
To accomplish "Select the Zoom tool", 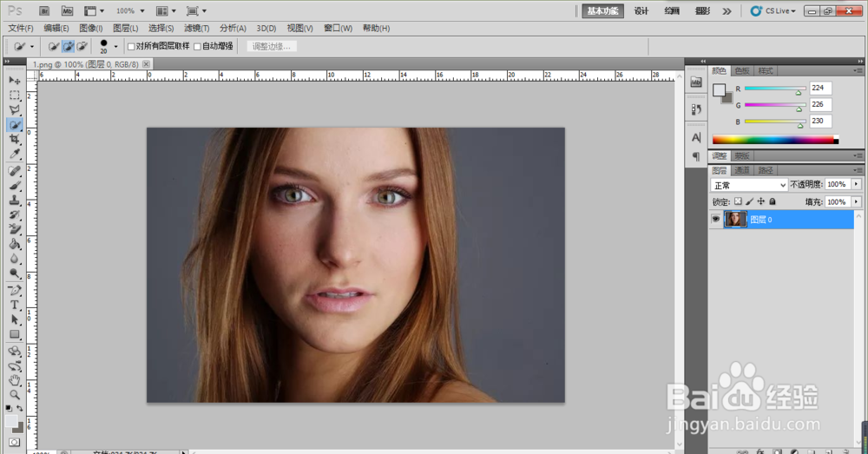I will tap(15, 395).
